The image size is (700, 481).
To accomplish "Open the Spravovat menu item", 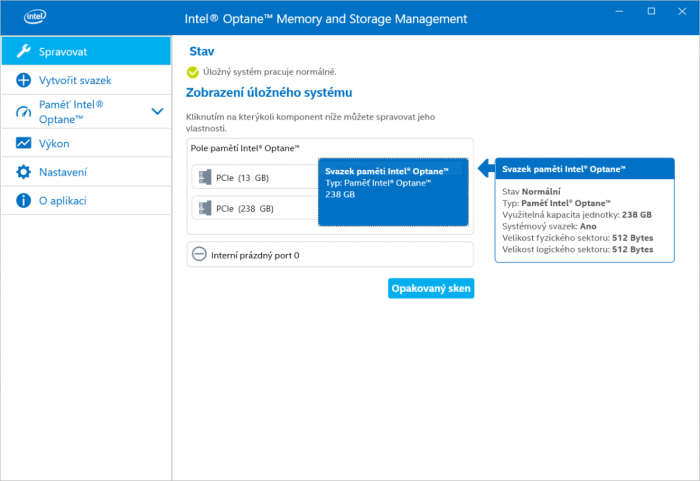I will click(62, 51).
